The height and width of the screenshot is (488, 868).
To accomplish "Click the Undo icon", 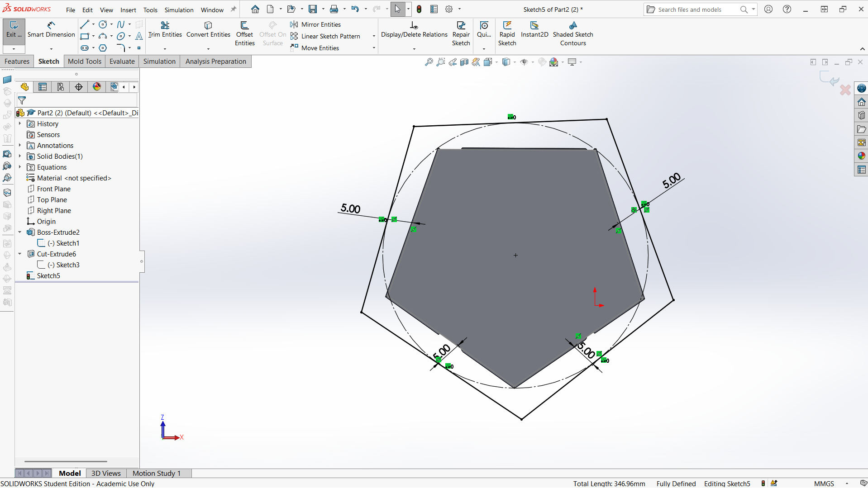I will pyautogui.click(x=355, y=9).
